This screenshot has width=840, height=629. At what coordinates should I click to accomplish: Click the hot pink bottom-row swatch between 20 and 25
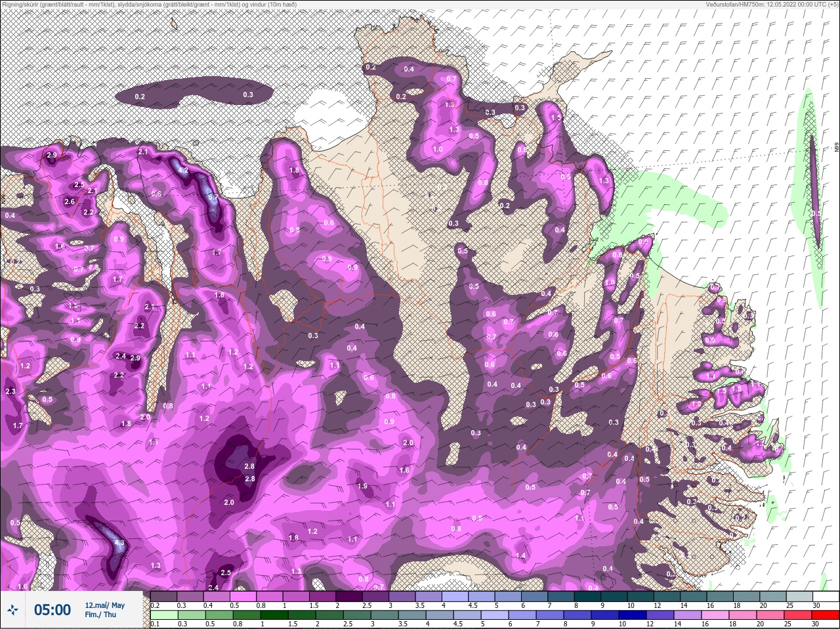coord(771,615)
